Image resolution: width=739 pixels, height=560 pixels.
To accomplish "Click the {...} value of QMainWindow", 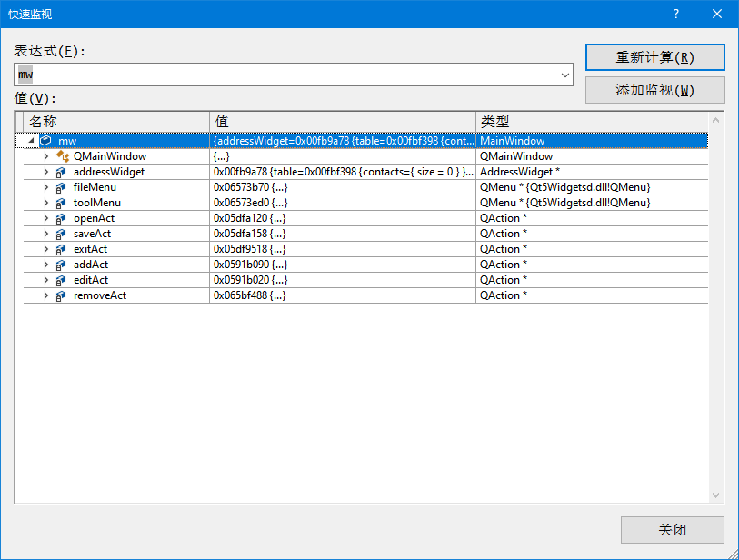I will [221, 156].
